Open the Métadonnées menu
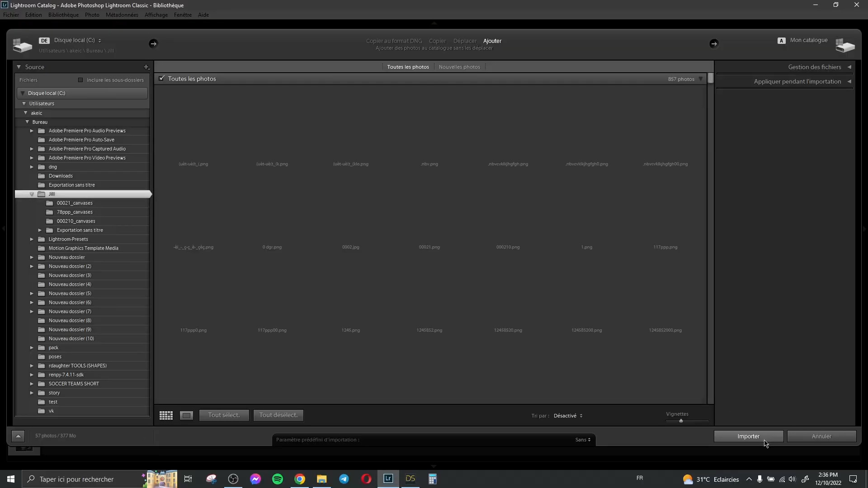Image resolution: width=868 pixels, height=488 pixels. 122,15
